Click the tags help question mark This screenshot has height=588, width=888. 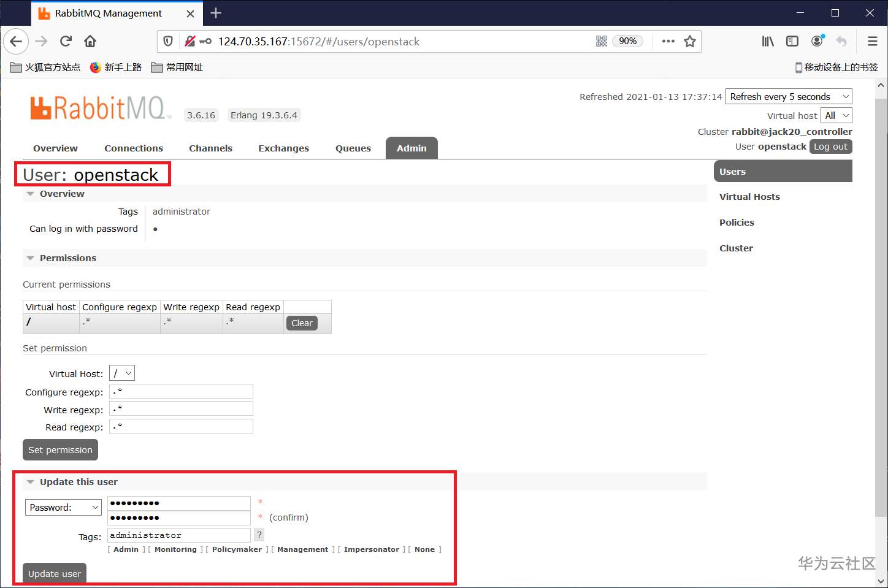(259, 535)
